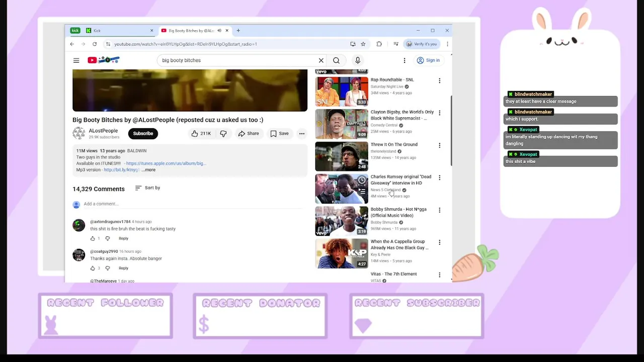
Task: Open YouTube settings three-dot menu
Action: pyautogui.click(x=404, y=60)
